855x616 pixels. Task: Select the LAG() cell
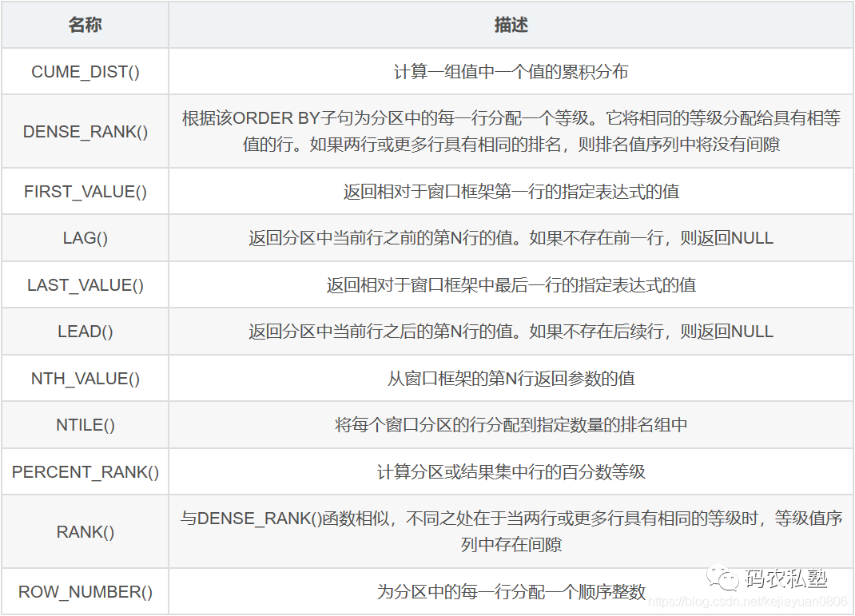pyautogui.click(x=85, y=238)
